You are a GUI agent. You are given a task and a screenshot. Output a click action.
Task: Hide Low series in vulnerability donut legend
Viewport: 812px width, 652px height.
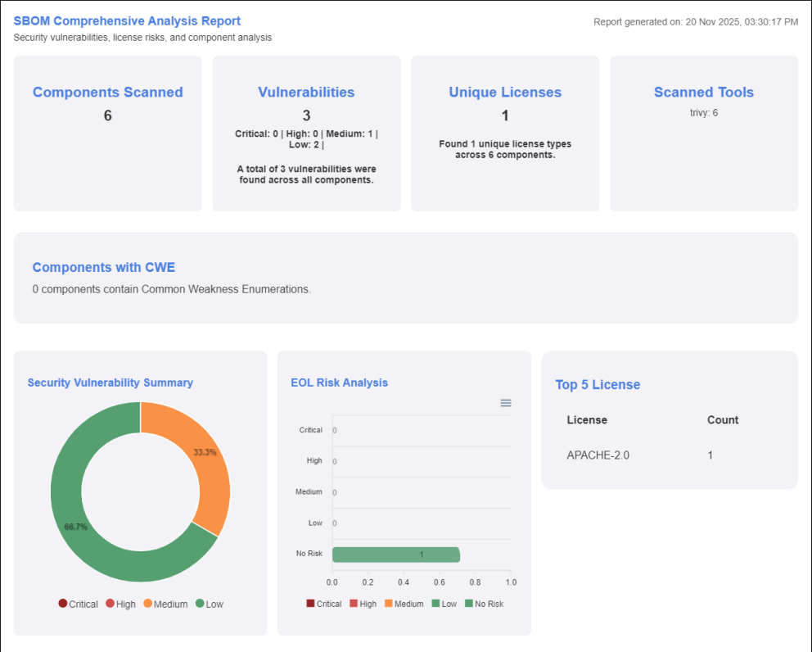[209, 604]
